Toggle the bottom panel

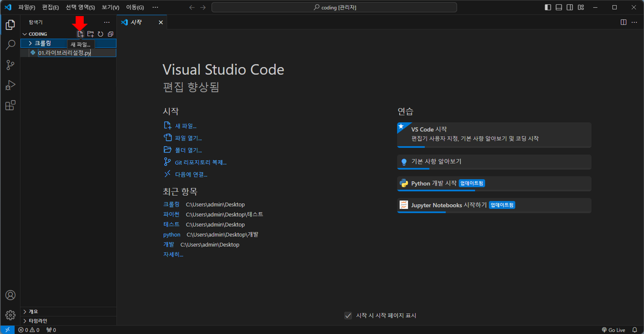click(x=559, y=8)
